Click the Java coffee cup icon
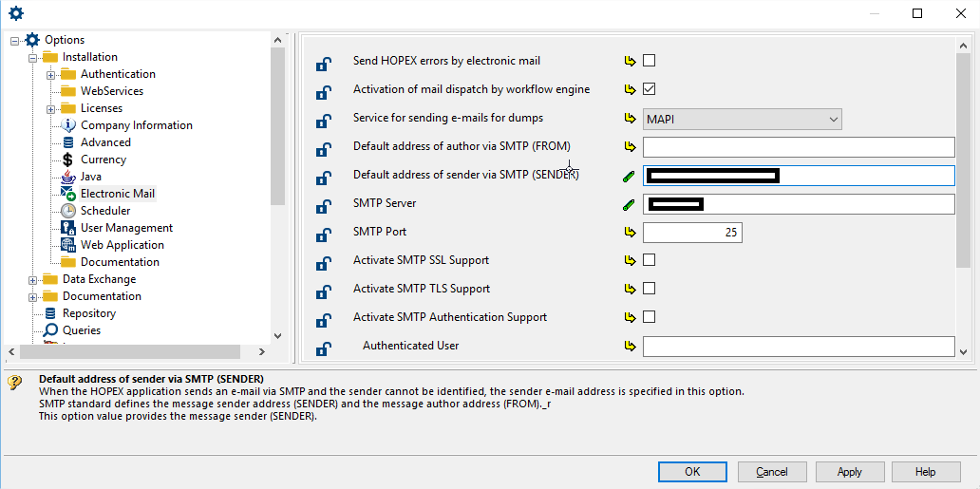980x489 pixels. point(67,177)
